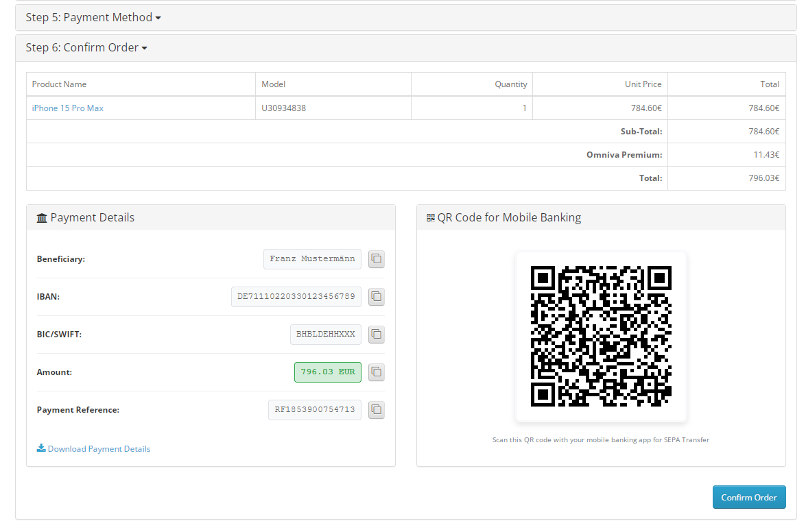Click the BIC/SWIFT label
The width and height of the screenshot is (806, 532).
pos(59,335)
